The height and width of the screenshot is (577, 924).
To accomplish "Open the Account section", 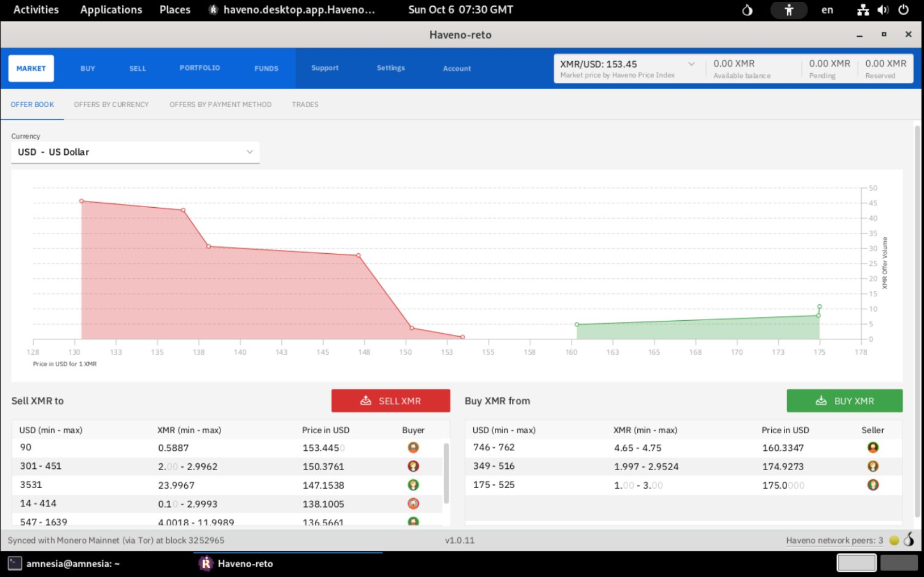I will [456, 68].
